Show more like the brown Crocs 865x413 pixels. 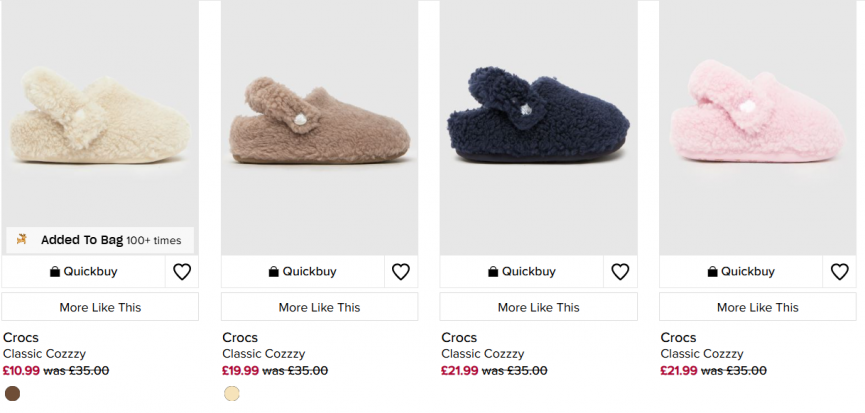319,307
